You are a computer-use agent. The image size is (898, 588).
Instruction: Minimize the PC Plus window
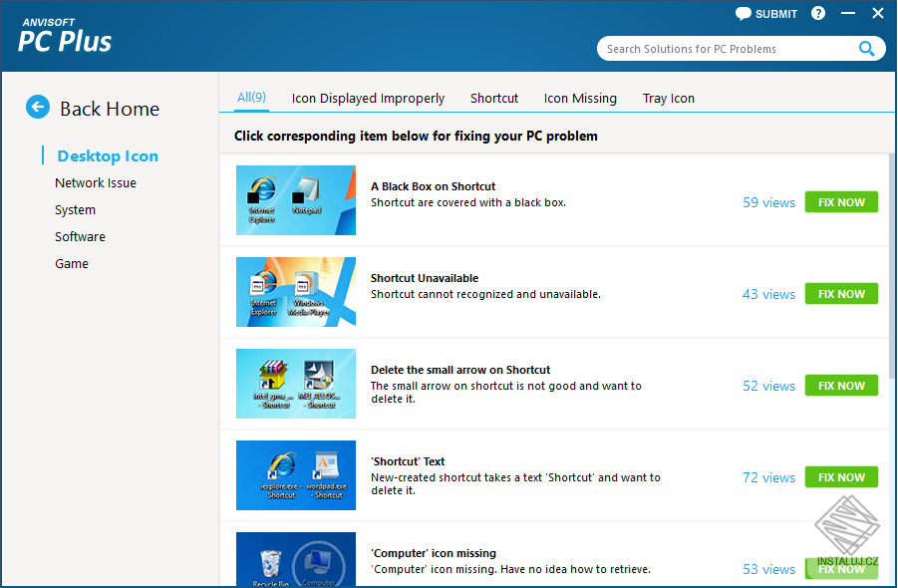tap(848, 13)
